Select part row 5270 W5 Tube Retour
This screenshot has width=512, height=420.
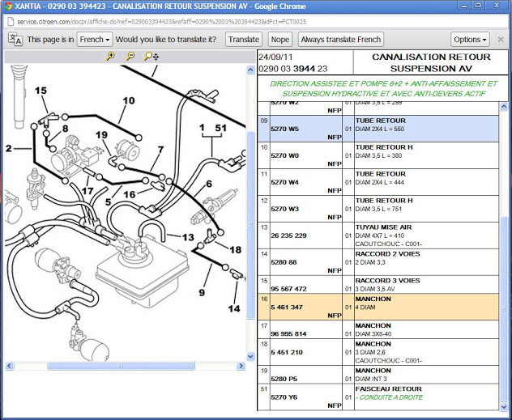point(378,129)
